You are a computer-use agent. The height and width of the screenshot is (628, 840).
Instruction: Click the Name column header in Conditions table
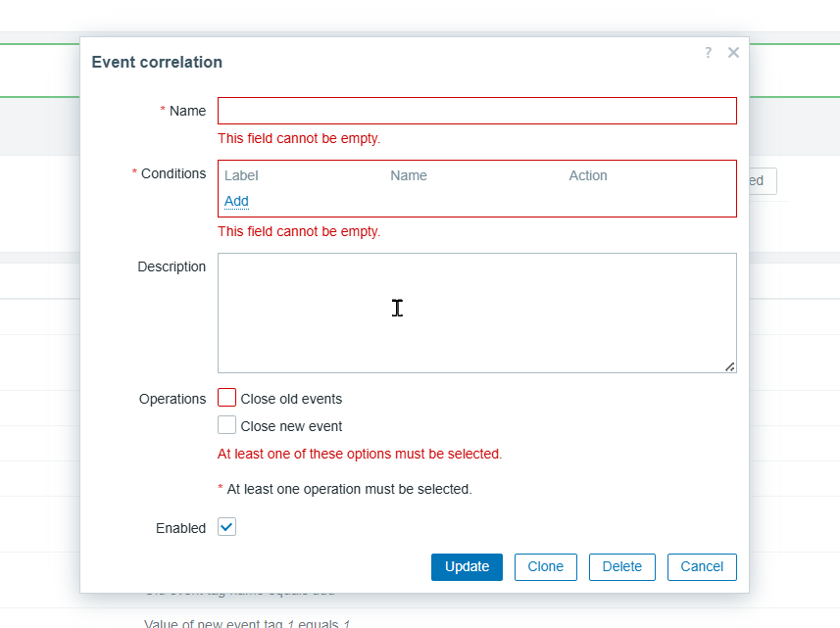click(x=409, y=175)
